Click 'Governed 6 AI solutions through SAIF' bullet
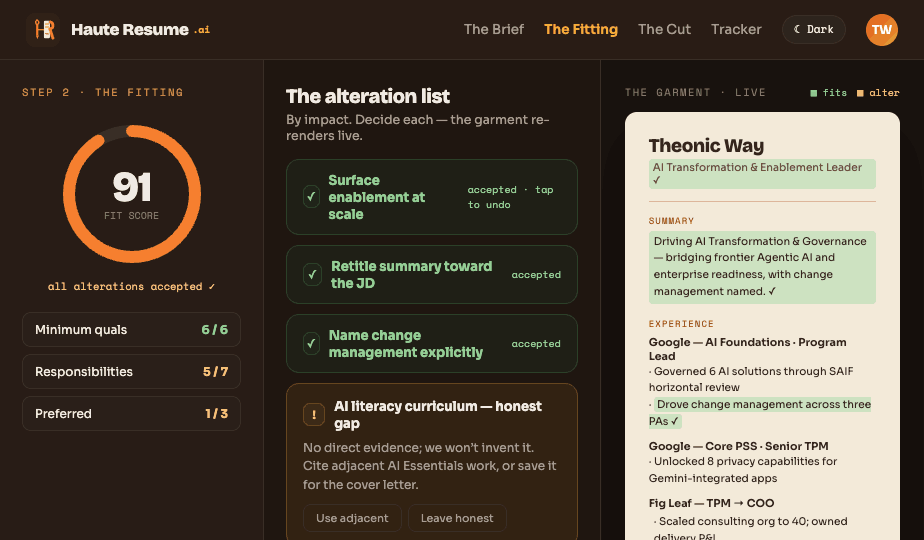Viewport: 924px width, 540px height. [x=751, y=379]
